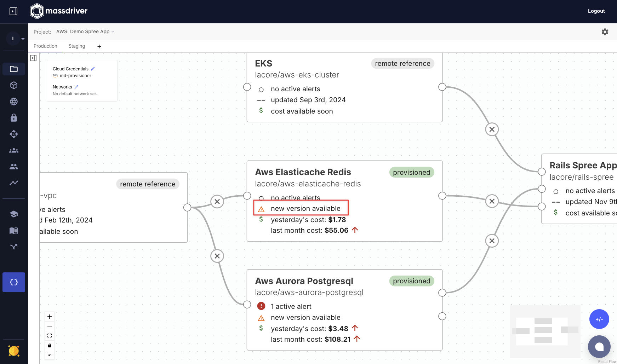The image size is (617, 364).
Task: Zoom out on the canvas
Action: (x=50, y=326)
